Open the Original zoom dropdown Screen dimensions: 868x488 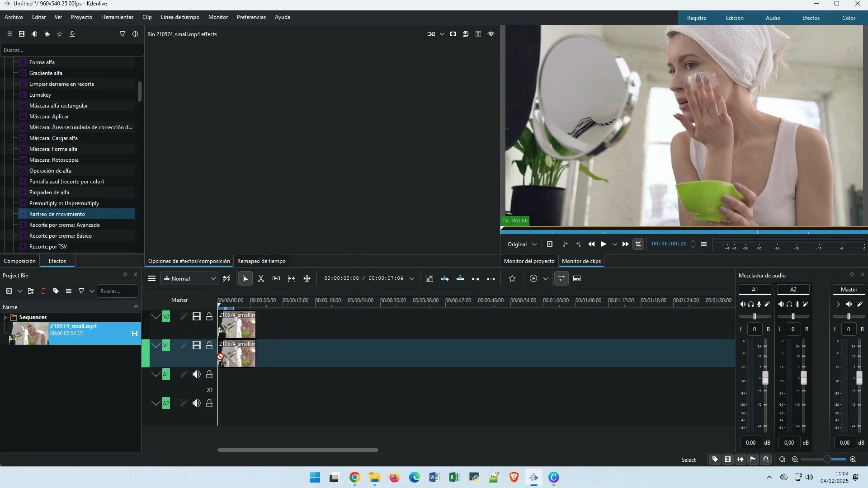(x=522, y=244)
